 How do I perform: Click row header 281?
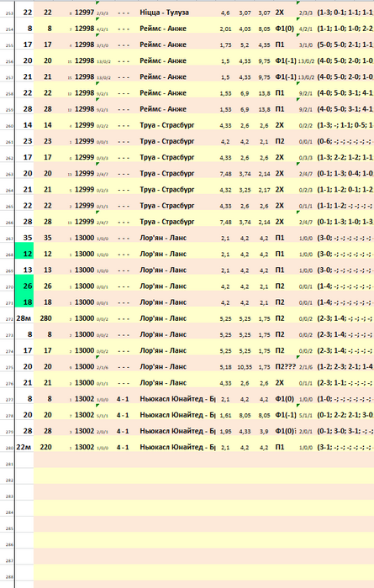click(9, 465)
